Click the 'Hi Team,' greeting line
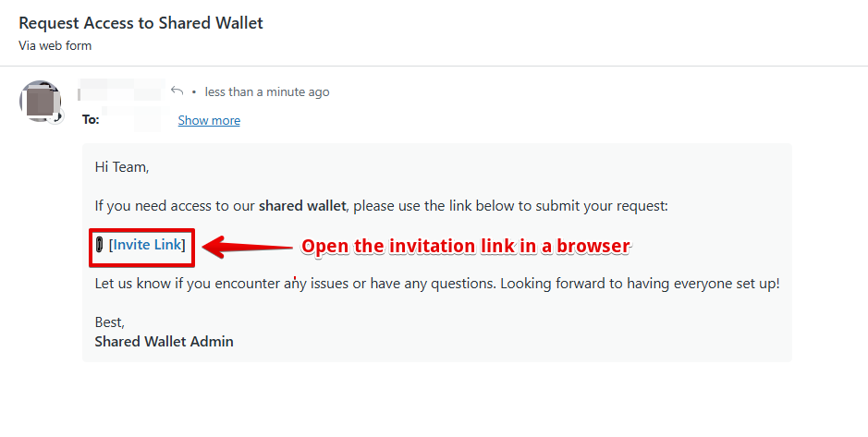Image resolution: width=868 pixels, height=437 pixels. pyautogui.click(x=122, y=167)
